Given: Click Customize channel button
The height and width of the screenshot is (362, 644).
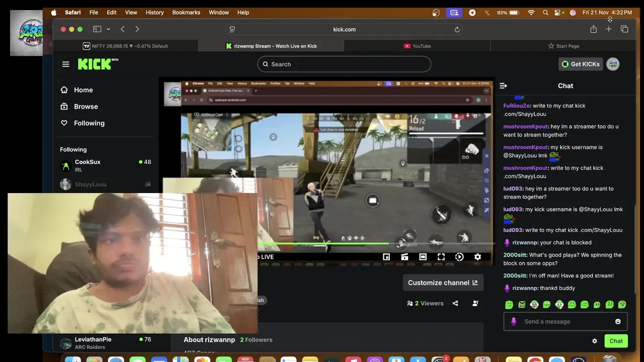Looking at the screenshot, I should [443, 283].
